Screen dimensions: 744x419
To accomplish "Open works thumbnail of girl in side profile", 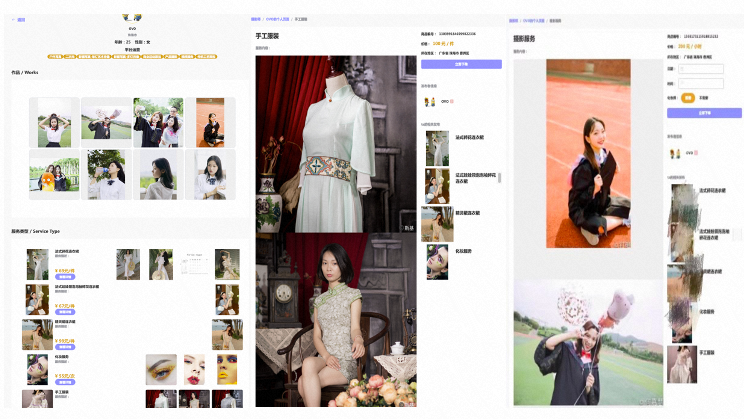I will 158,174.
